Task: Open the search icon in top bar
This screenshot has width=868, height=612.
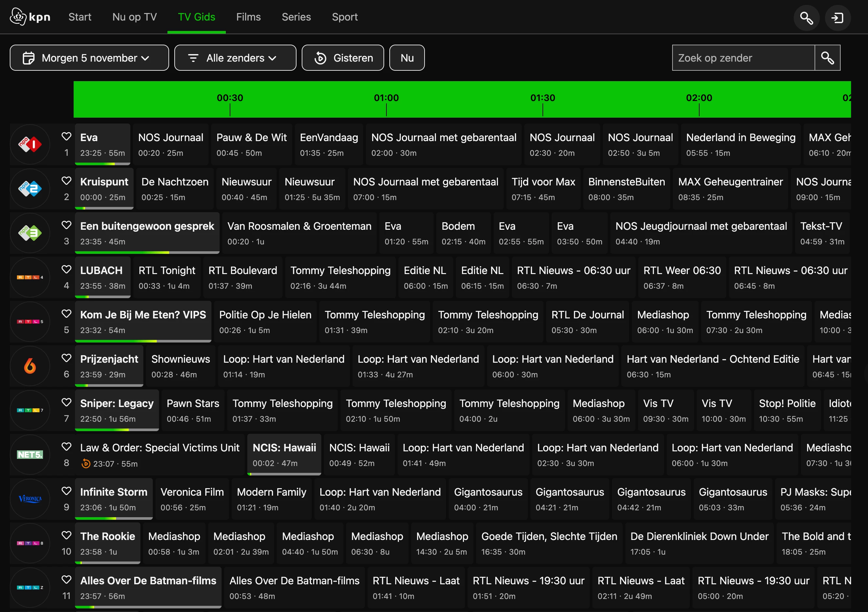Action: tap(806, 18)
